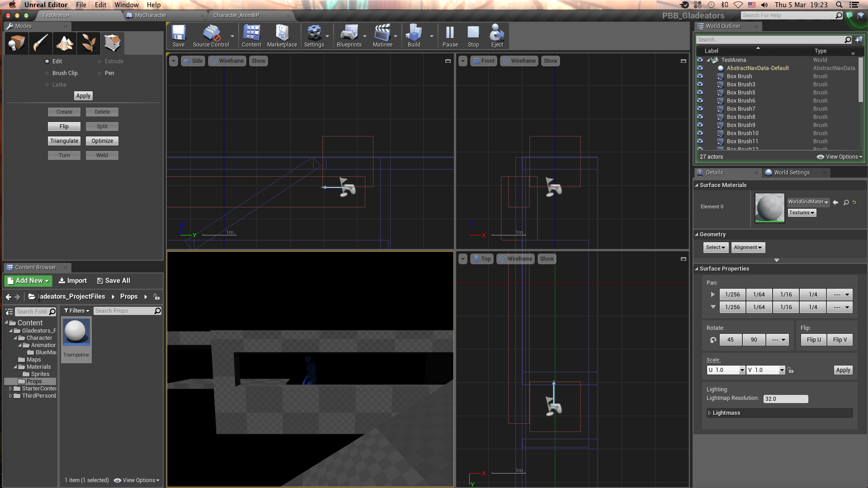Viewport: 868px width, 488px height.
Task: Hide Box Brush3 using eye icon
Action: point(700,84)
